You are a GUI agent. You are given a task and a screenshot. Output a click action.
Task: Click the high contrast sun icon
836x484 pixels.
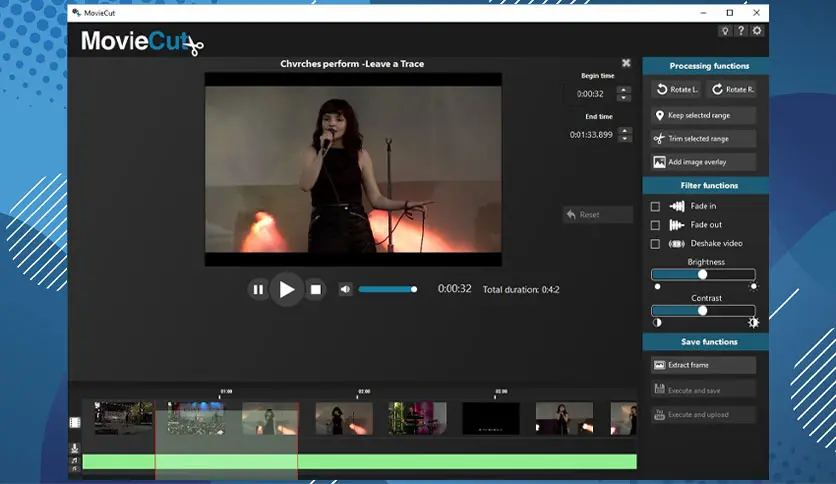(x=753, y=322)
